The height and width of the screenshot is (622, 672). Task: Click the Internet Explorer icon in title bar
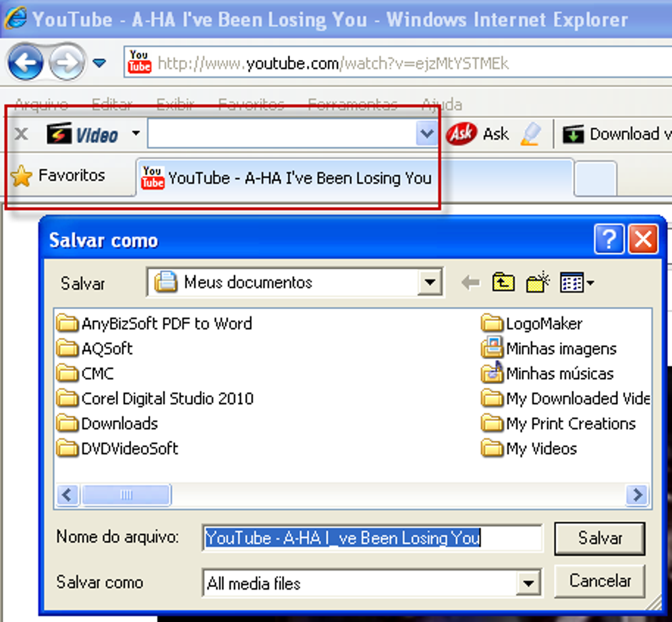tap(15, 19)
